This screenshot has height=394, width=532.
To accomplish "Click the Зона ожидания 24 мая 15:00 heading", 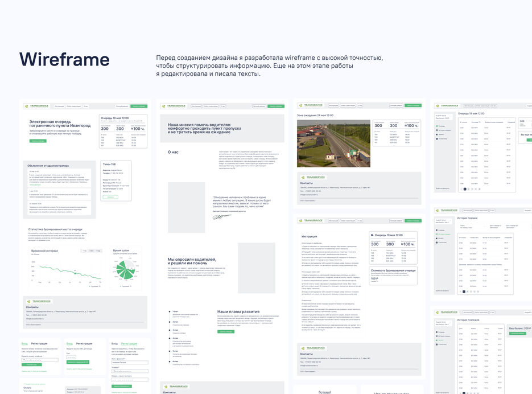I will pos(315,116).
